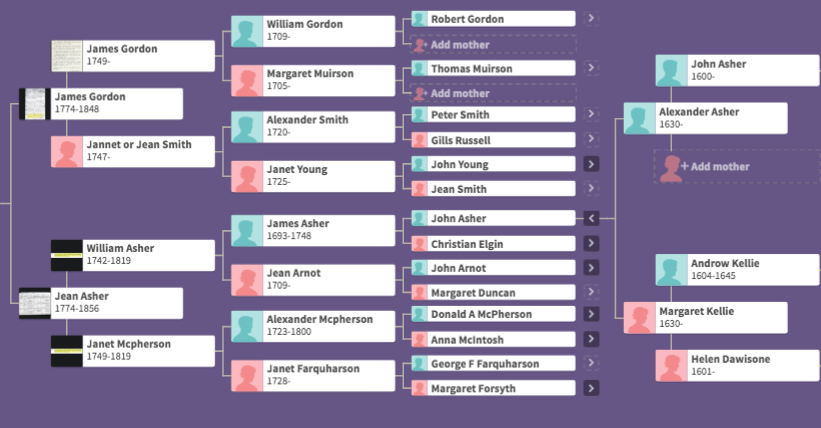Click William Gordon's male avatar icon
The image size is (821, 428).
point(247,31)
